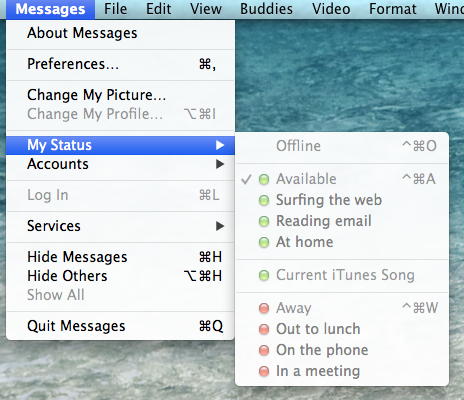The width and height of the screenshot is (464, 400).
Task: Expand the My Status submenu
Action: 120,145
